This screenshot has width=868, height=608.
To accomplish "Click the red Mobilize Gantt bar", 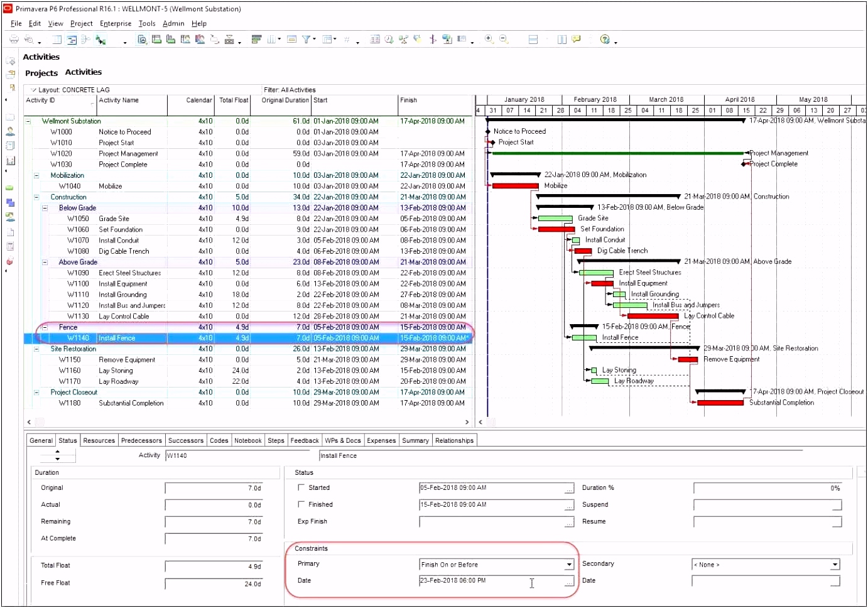I will point(515,187).
